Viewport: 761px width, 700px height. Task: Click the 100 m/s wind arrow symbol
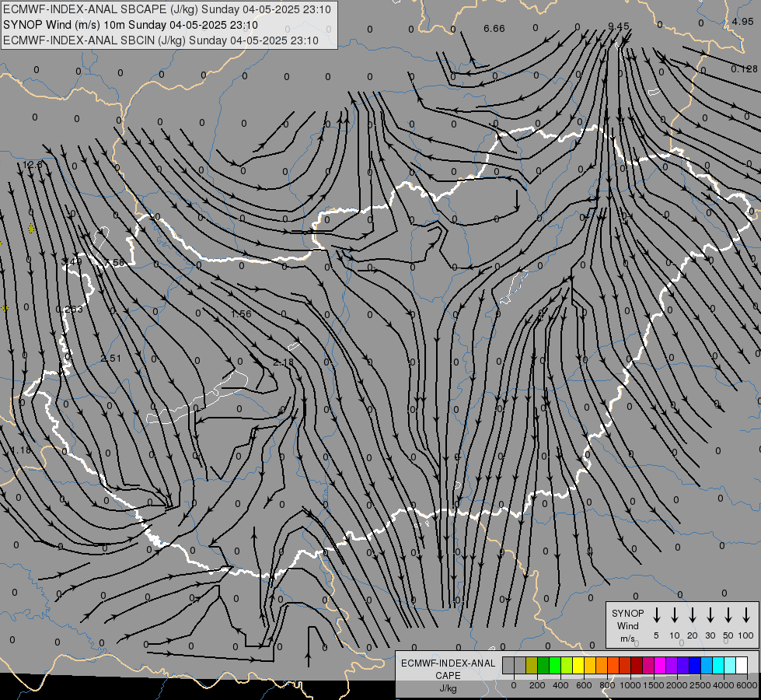pyautogui.click(x=746, y=614)
